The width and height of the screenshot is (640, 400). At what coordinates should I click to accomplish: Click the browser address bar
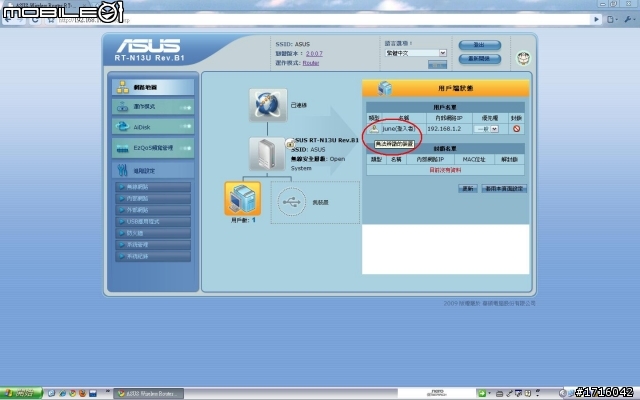(322, 20)
